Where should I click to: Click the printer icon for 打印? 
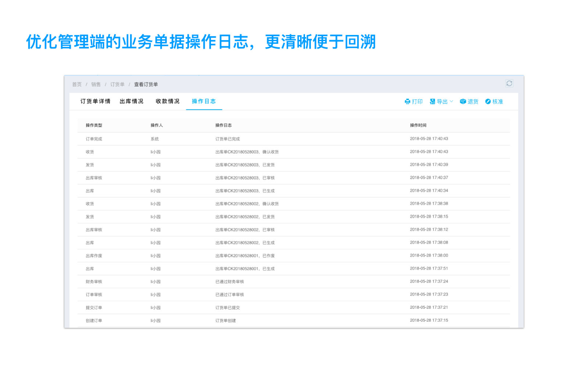(x=407, y=102)
